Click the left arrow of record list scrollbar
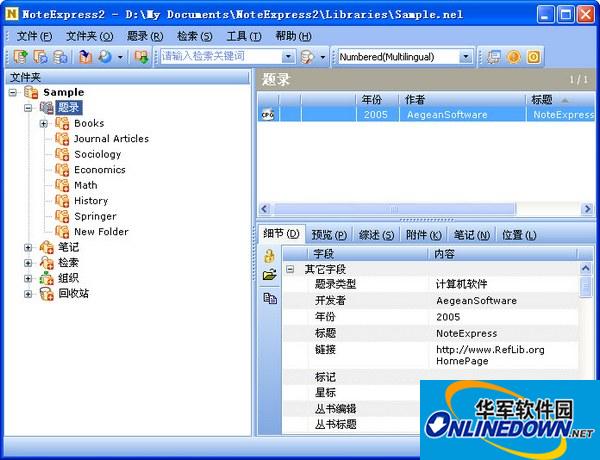The height and width of the screenshot is (460, 600). (264, 209)
